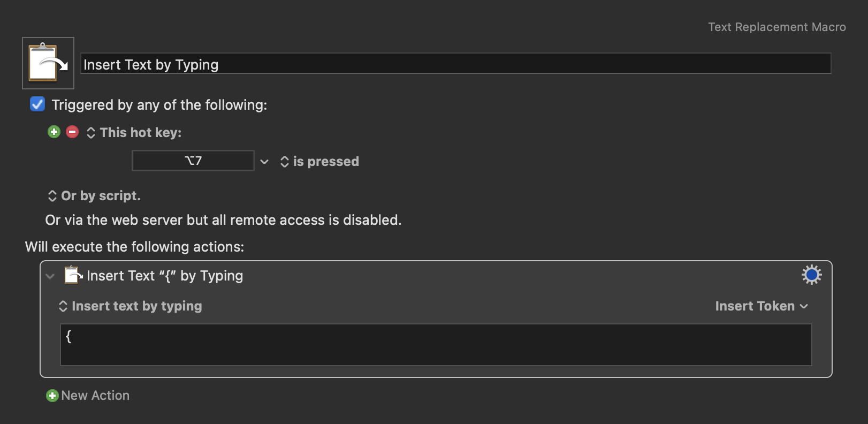This screenshot has width=868, height=424.
Task: Click the green plus beside New Action
Action: (52, 396)
